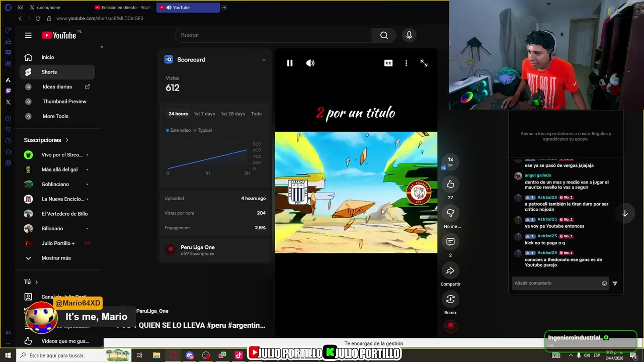Start voice search with the microphone
644x362 pixels.
coord(409,35)
